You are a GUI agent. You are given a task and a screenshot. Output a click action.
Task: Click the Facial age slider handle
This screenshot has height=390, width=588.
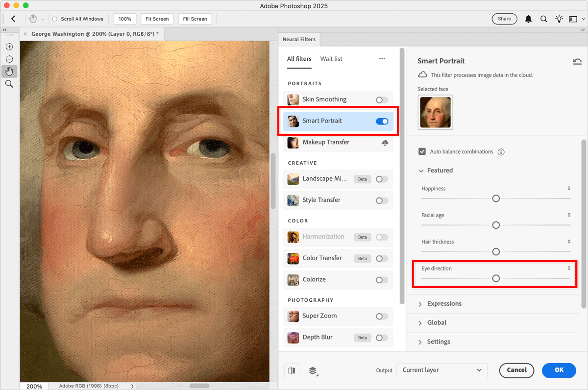(x=496, y=225)
